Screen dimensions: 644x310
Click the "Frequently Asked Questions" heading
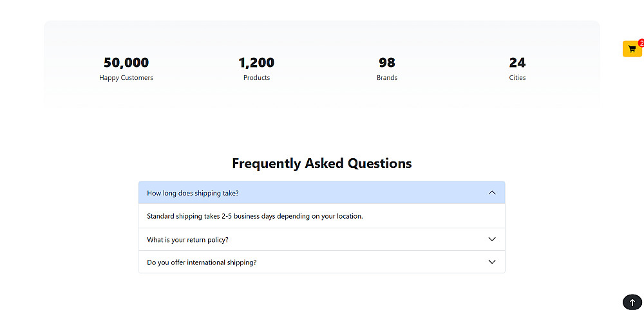pyautogui.click(x=321, y=163)
